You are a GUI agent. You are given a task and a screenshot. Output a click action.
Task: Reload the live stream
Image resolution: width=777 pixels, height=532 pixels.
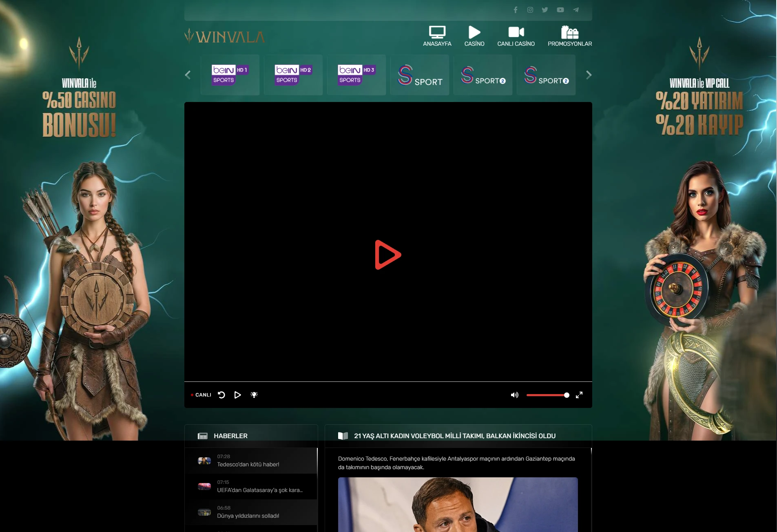click(221, 395)
